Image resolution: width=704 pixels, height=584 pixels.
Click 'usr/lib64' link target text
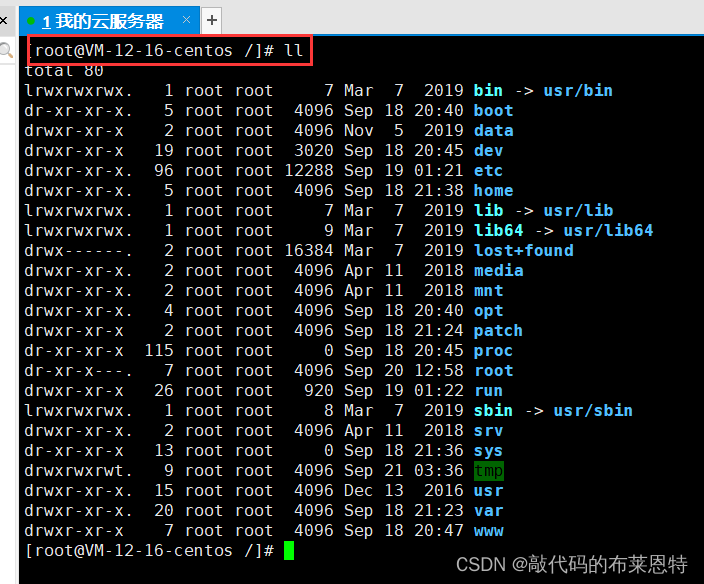click(608, 231)
